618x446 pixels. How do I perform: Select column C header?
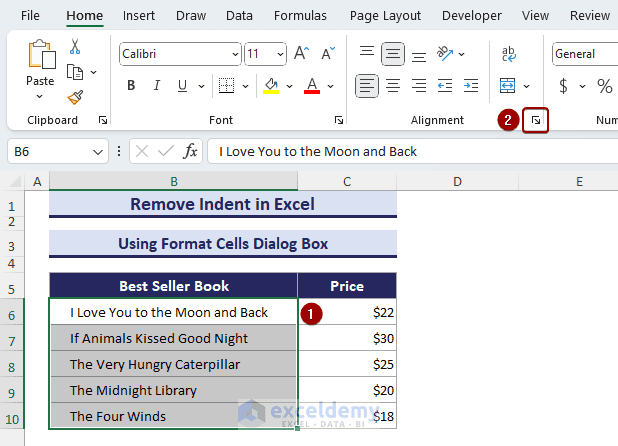point(347,182)
